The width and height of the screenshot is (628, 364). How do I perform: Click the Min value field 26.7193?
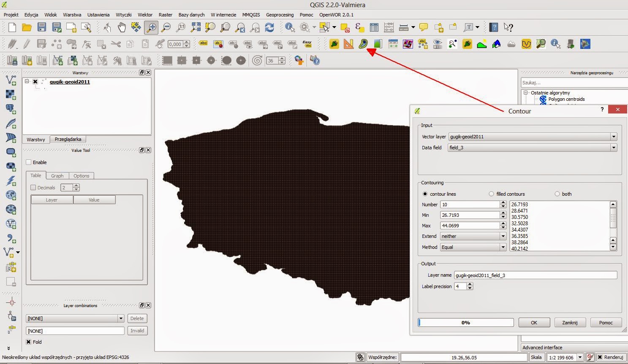[470, 215]
